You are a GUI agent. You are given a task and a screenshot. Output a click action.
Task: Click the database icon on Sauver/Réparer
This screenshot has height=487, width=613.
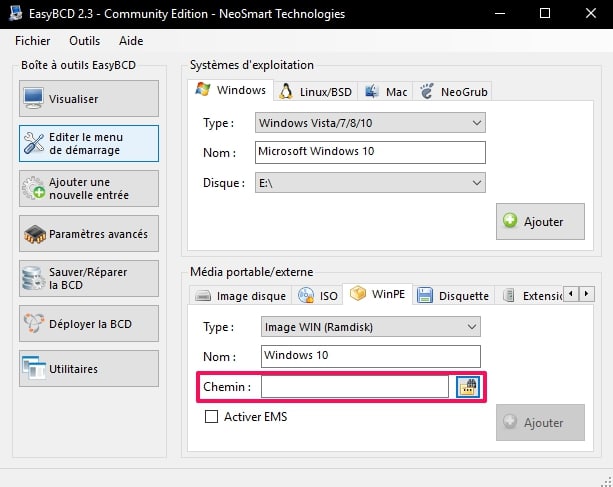pos(33,278)
